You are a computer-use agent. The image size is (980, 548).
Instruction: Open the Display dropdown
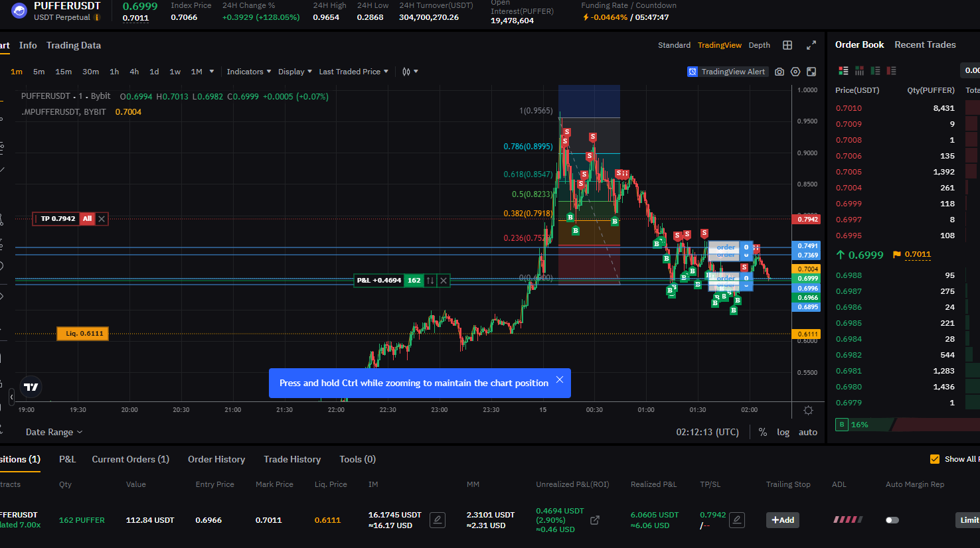(295, 72)
